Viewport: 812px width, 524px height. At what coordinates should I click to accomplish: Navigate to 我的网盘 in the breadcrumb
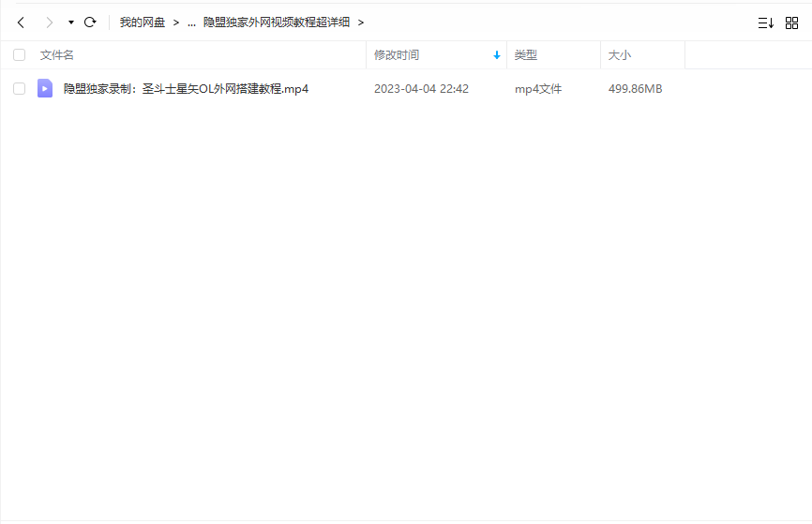pos(142,22)
